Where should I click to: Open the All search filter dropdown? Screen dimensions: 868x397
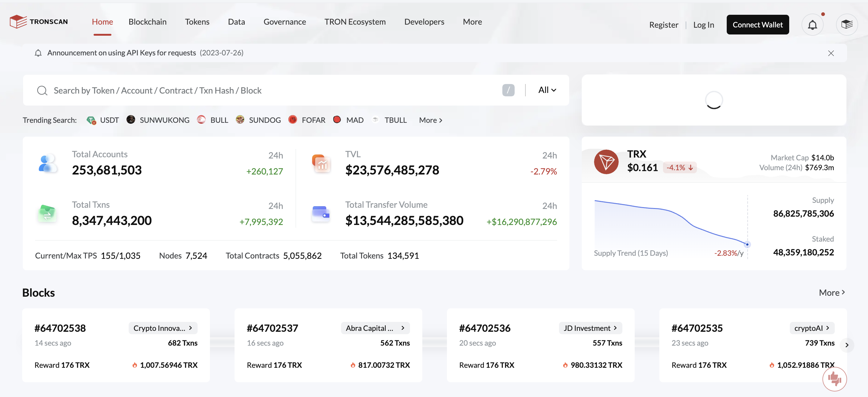[x=547, y=90]
